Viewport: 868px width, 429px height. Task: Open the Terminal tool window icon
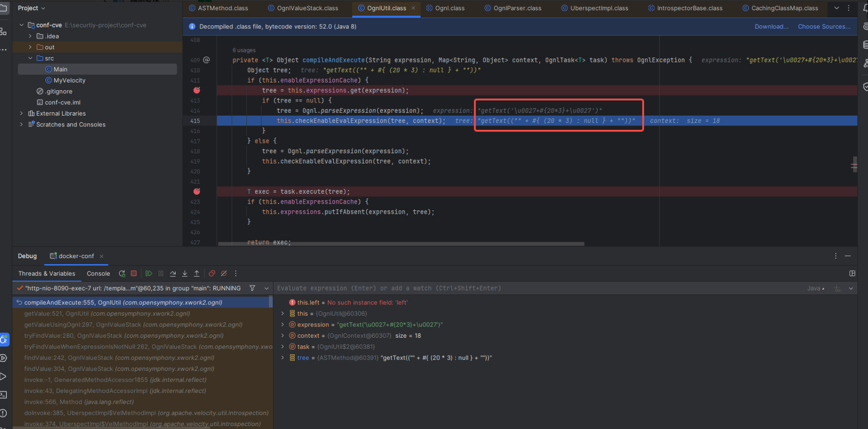coord(3,395)
